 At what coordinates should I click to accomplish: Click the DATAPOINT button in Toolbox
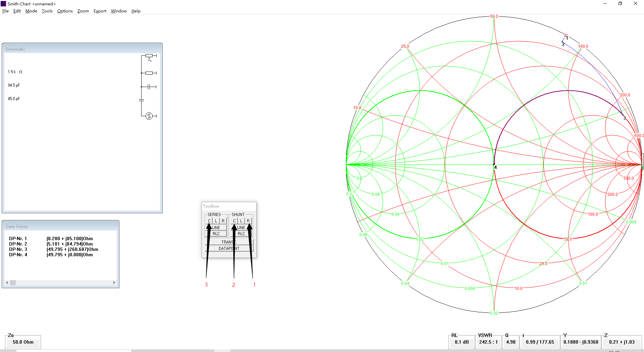[x=229, y=249]
